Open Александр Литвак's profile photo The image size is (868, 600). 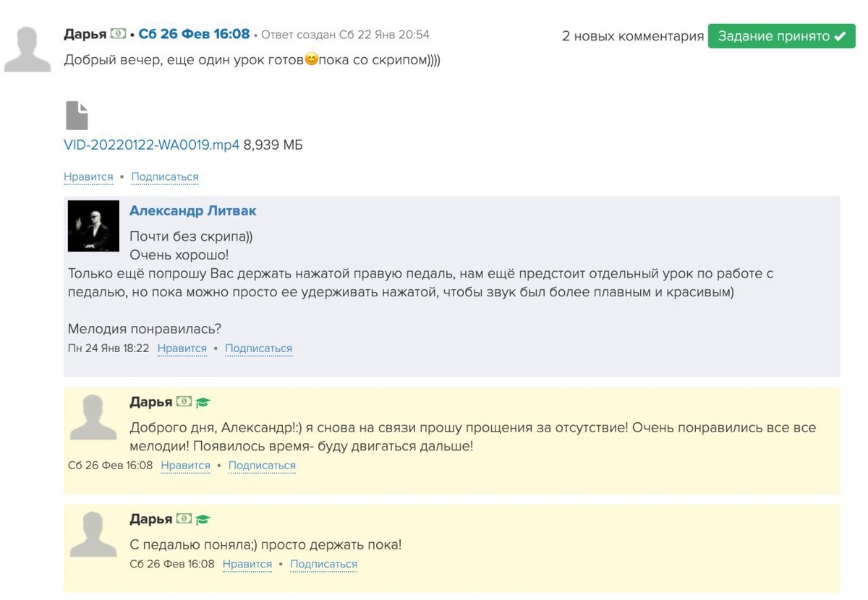(93, 226)
